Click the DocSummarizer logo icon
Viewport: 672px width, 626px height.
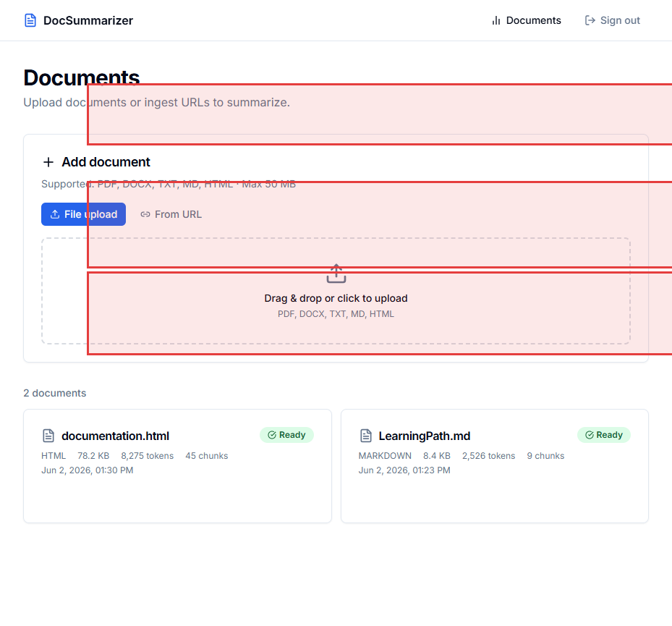tap(30, 20)
